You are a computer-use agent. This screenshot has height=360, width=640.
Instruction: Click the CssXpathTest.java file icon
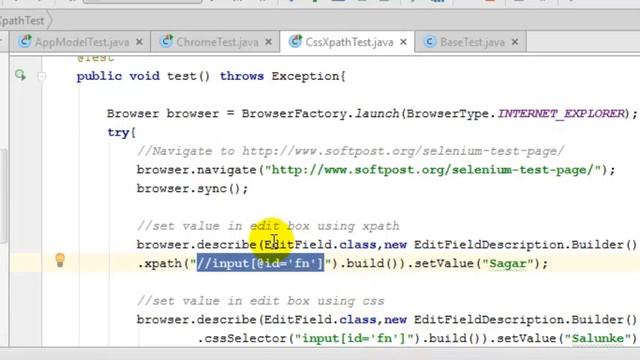295,41
